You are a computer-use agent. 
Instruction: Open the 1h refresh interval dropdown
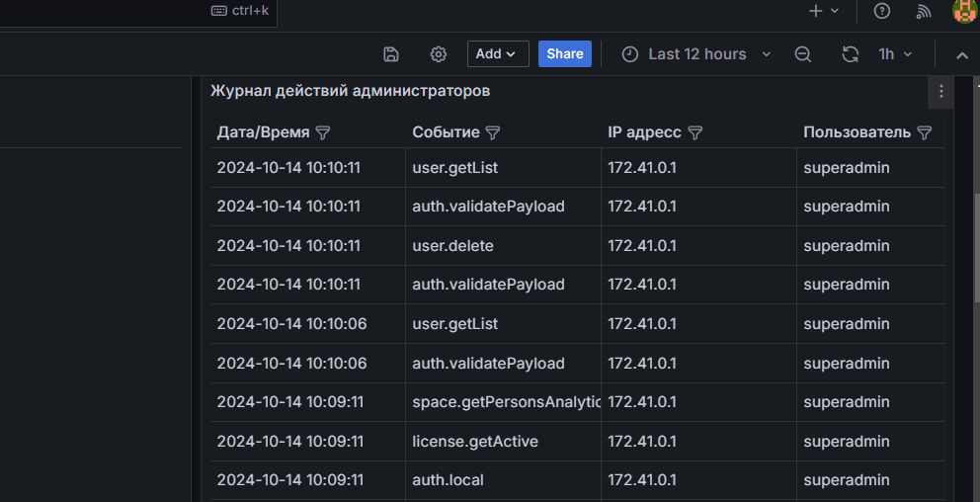click(x=895, y=54)
